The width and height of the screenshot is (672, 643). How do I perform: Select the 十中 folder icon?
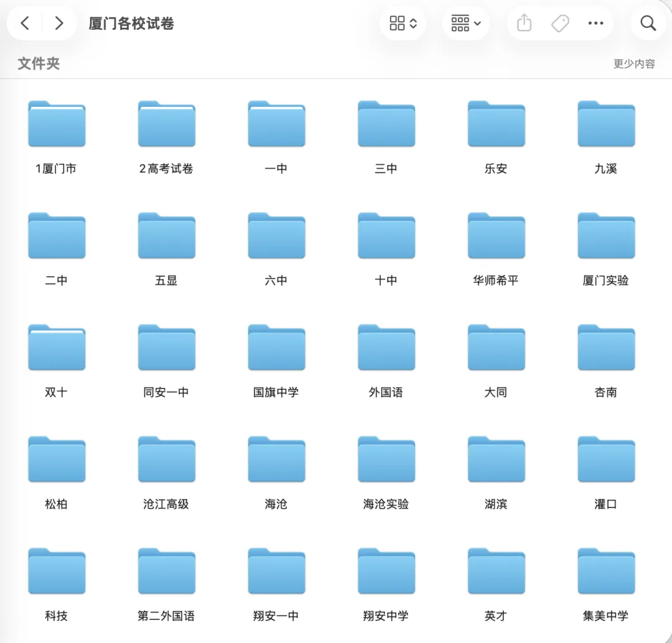tap(386, 236)
